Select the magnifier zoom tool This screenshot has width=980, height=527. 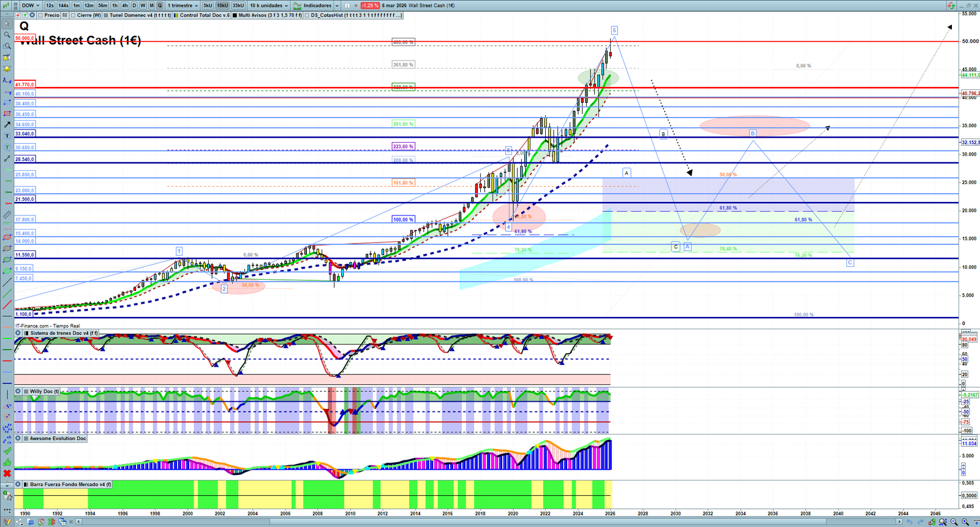coord(7,35)
